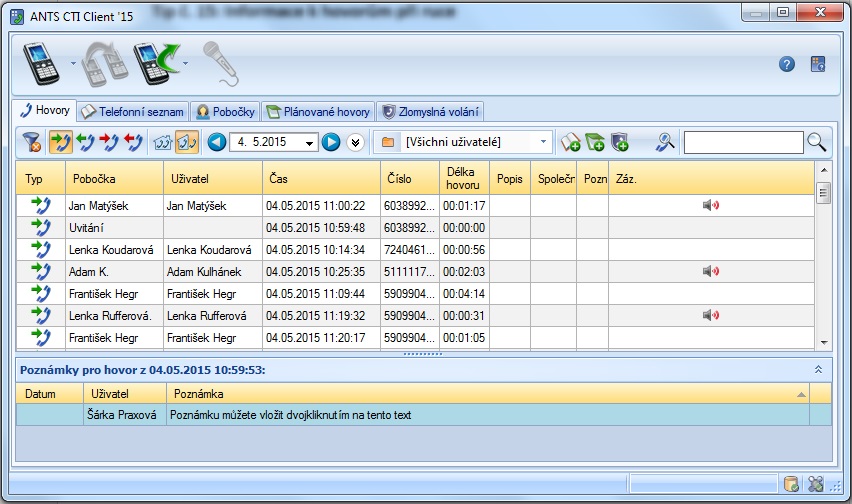Select duration cell 00:01:05
Viewport: 852px width, 504px height.
pyautogui.click(x=465, y=338)
